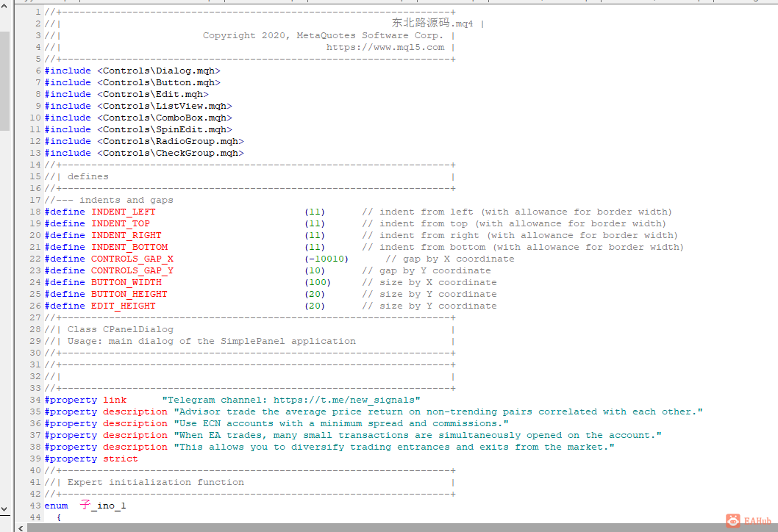Click the '//--- indents and gaps' comment

click(x=109, y=201)
